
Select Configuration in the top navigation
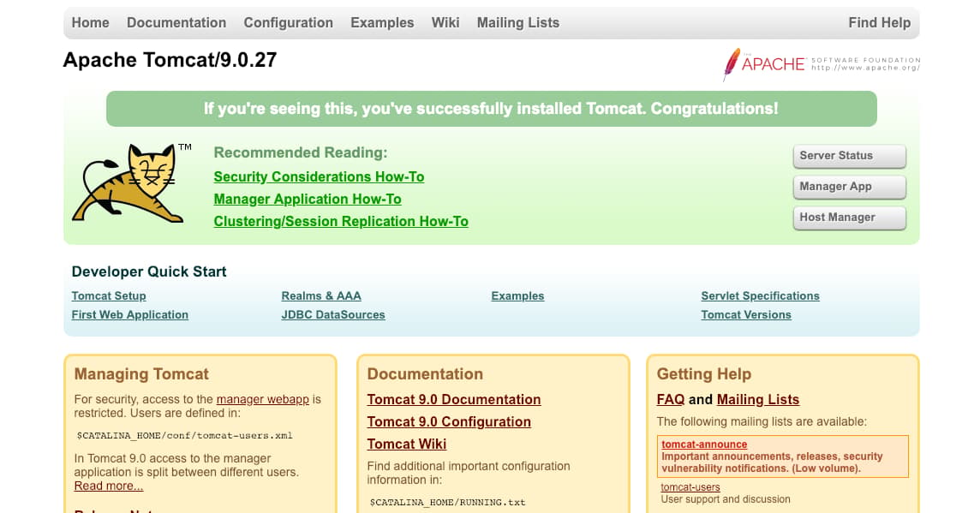(x=288, y=22)
